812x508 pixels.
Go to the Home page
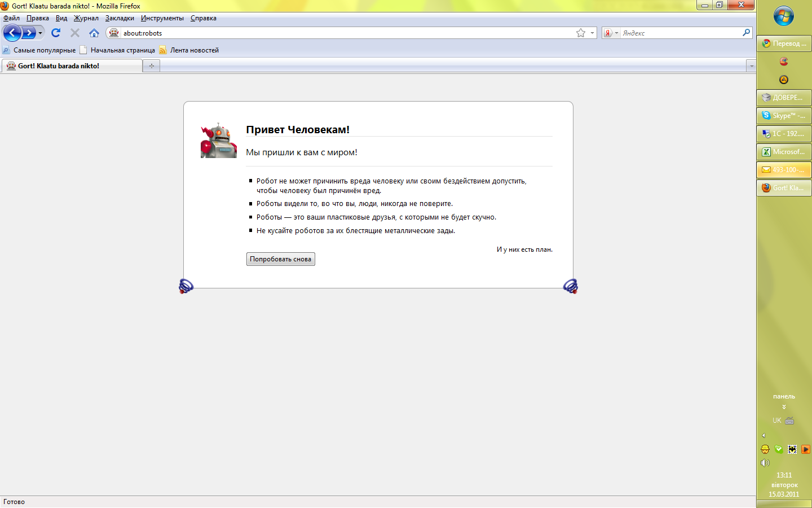[x=94, y=33]
